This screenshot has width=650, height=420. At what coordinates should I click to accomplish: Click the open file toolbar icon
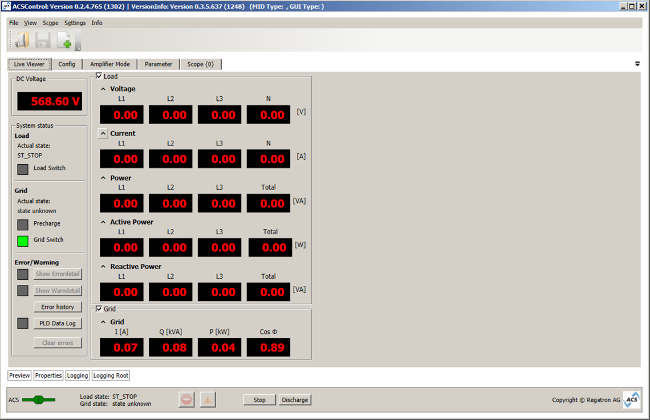(22, 40)
